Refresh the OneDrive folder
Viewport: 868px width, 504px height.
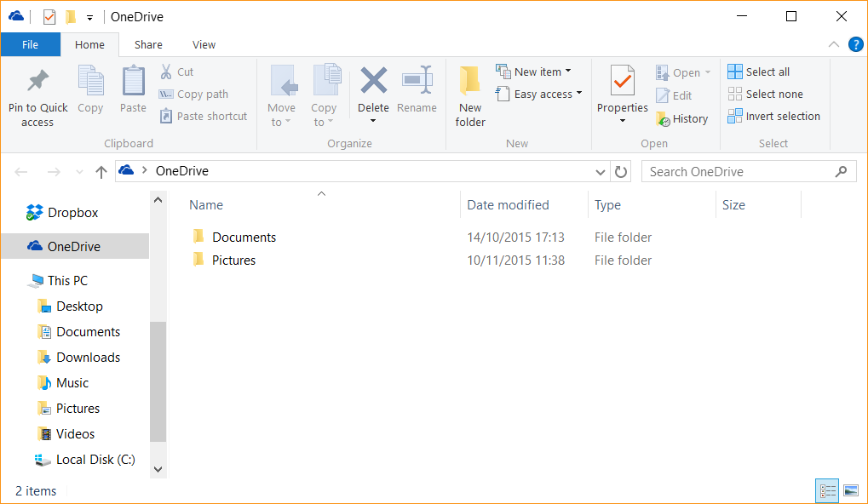(621, 172)
